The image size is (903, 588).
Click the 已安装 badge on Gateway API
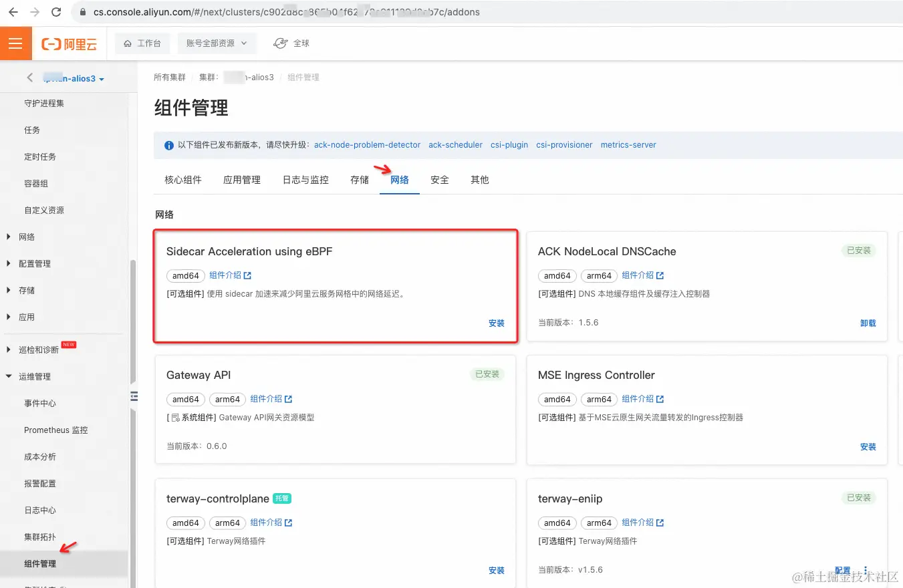click(487, 374)
